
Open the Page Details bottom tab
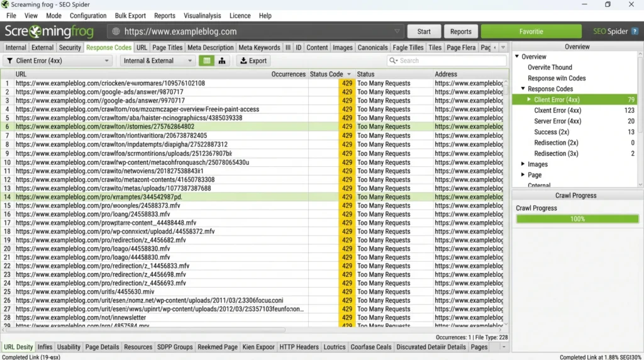pos(102,347)
